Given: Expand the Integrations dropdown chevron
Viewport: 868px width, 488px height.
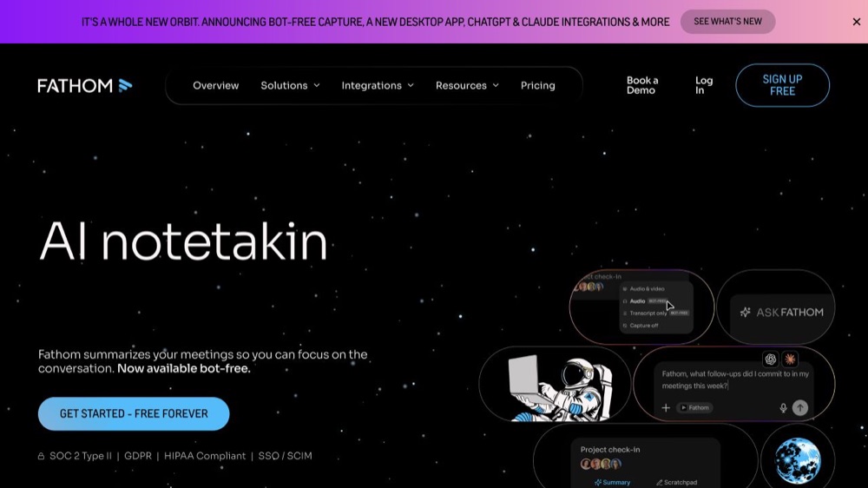Looking at the screenshot, I should (411, 85).
